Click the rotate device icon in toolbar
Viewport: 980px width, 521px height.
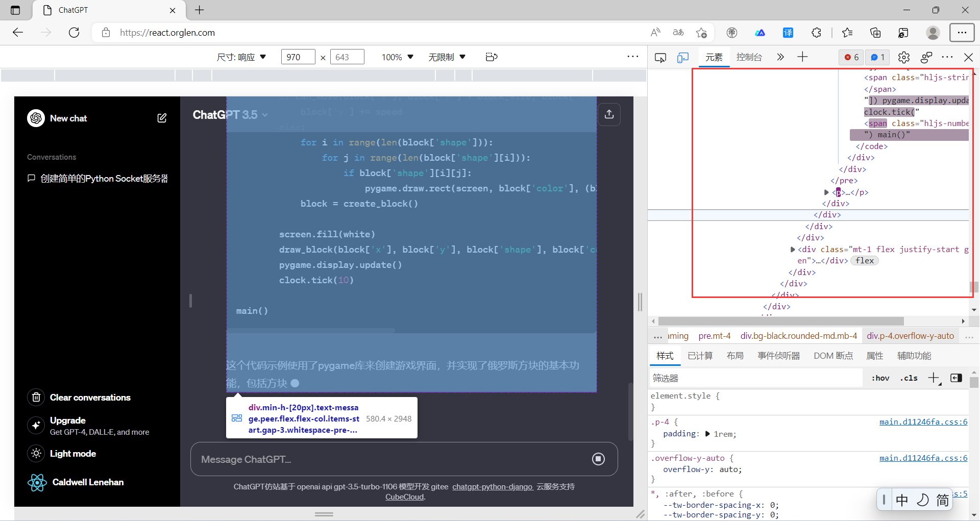[492, 57]
